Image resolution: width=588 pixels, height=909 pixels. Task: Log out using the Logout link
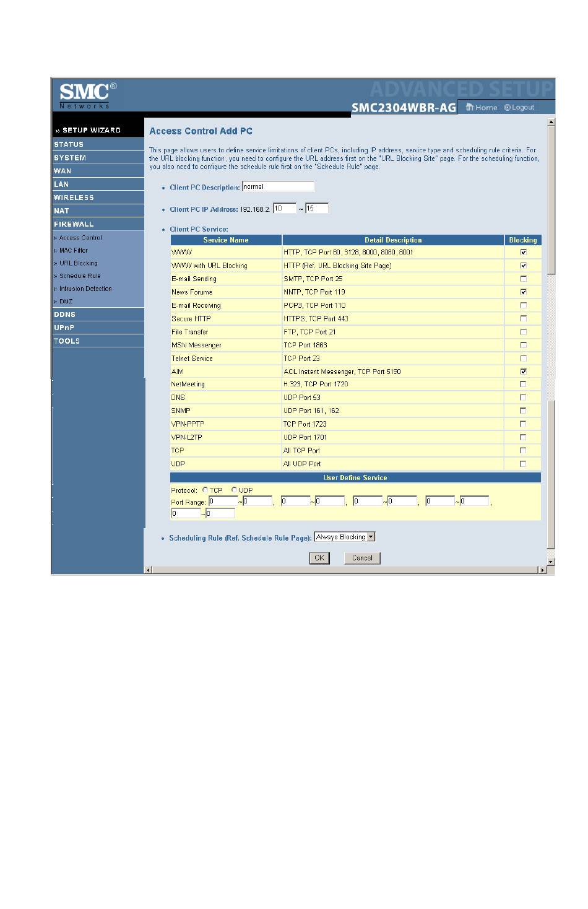519,107
